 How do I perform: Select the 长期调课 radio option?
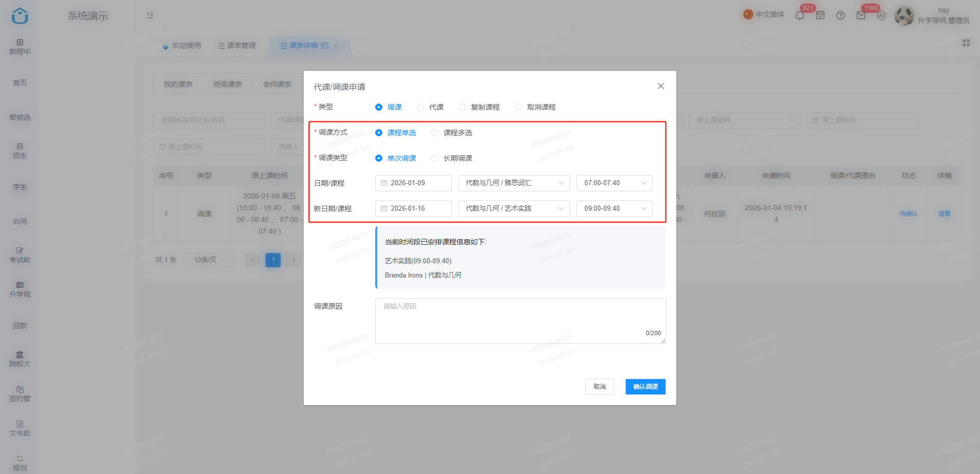[x=452, y=158]
